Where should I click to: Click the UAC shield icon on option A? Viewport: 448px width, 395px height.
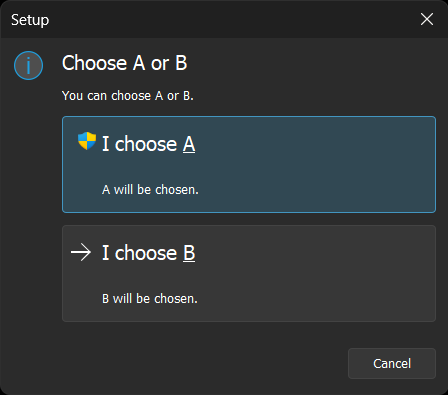87,141
